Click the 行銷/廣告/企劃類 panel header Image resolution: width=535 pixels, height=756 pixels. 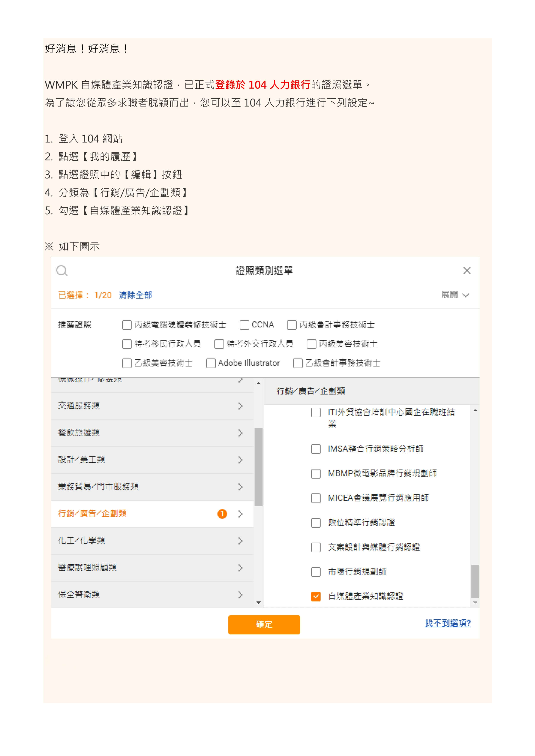(372, 391)
